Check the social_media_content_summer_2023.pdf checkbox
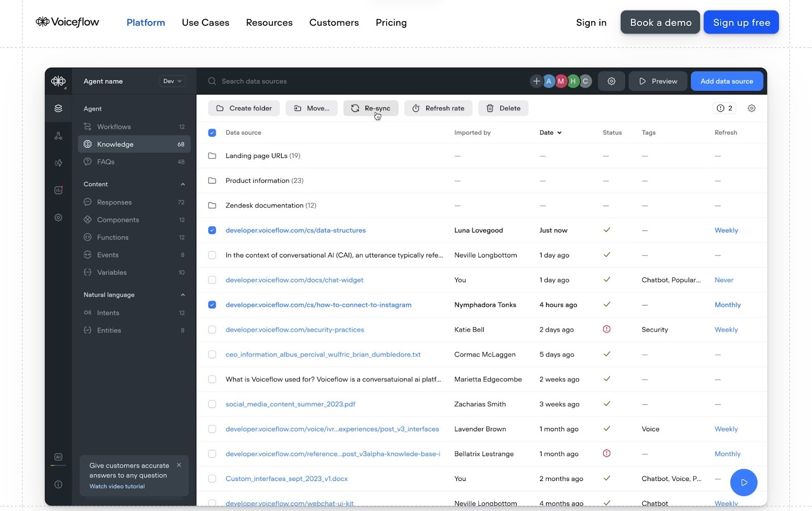The image size is (812, 511). pyautogui.click(x=212, y=404)
